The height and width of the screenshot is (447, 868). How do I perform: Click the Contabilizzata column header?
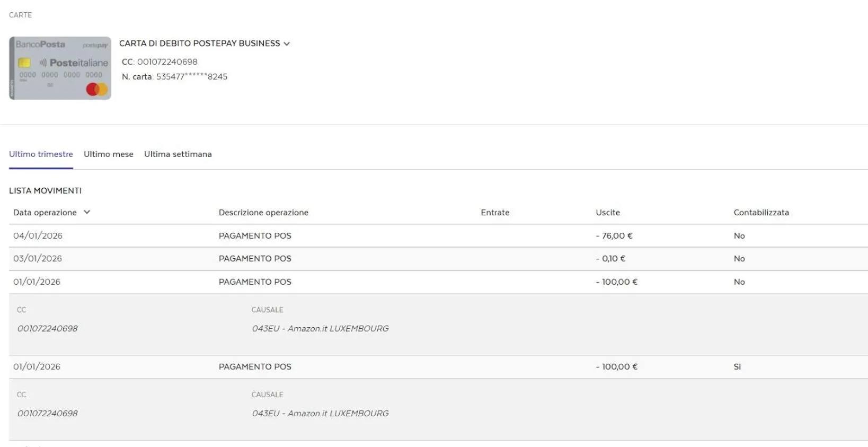[x=761, y=213]
